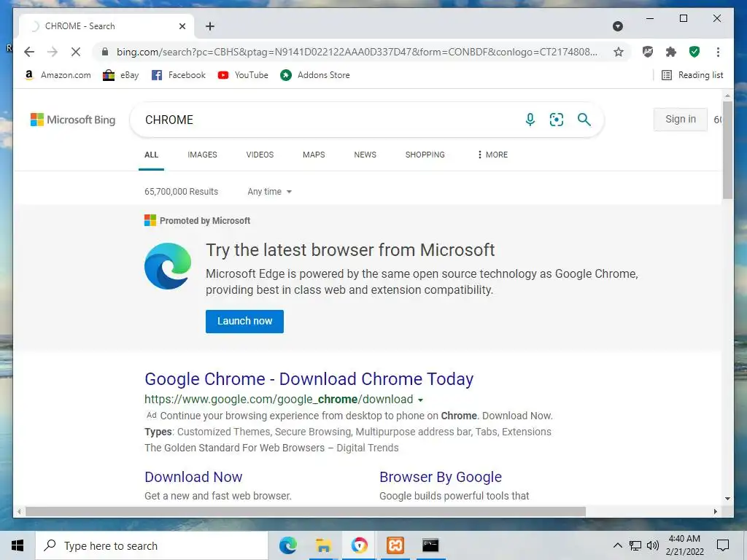Go back to the previous page

pos(29,52)
